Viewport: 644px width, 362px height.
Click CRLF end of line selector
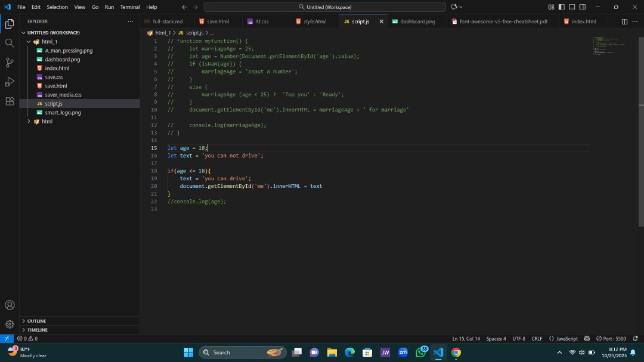click(x=537, y=339)
